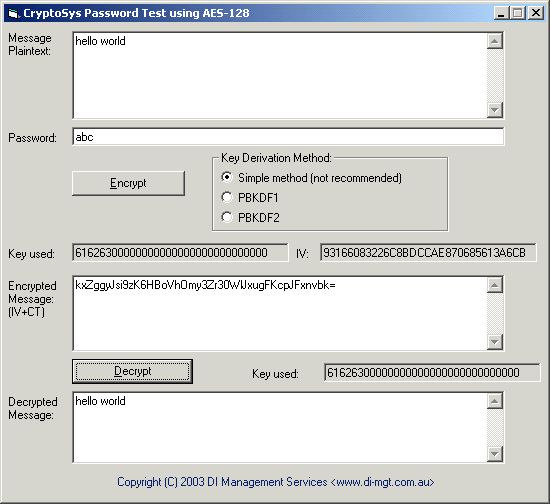Image resolution: width=550 pixels, height=504 pixels.
Task: Click the copyright DI Management Services text
Action: click(276, 482)
